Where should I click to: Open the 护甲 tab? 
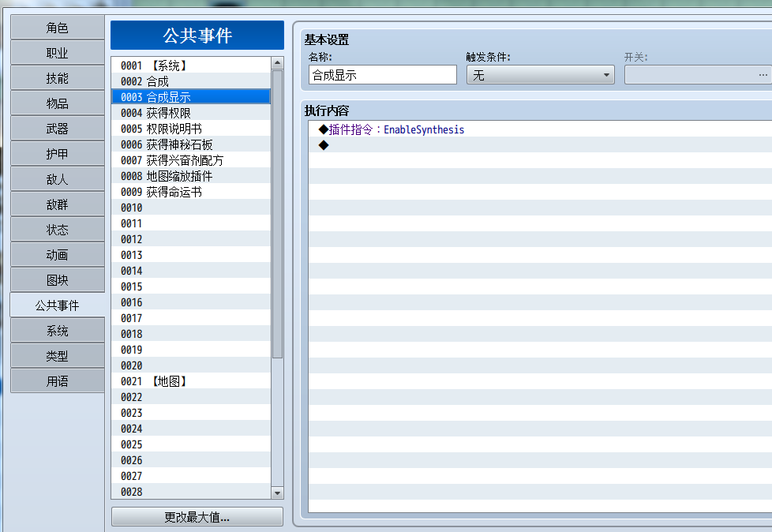pos(57,154)
